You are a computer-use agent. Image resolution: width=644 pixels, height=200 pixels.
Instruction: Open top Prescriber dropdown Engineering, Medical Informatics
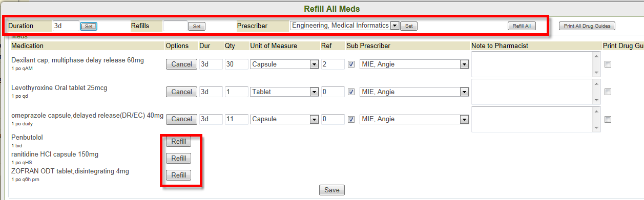coord(344,25)
